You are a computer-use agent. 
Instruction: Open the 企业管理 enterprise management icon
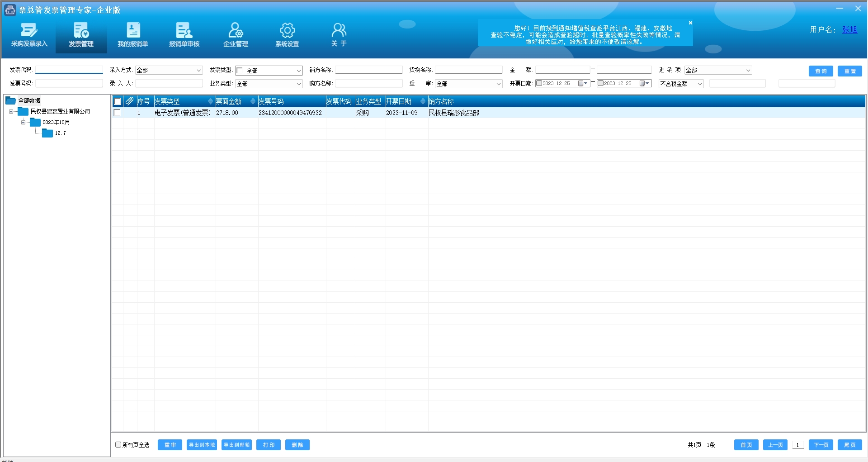point(236,31)
